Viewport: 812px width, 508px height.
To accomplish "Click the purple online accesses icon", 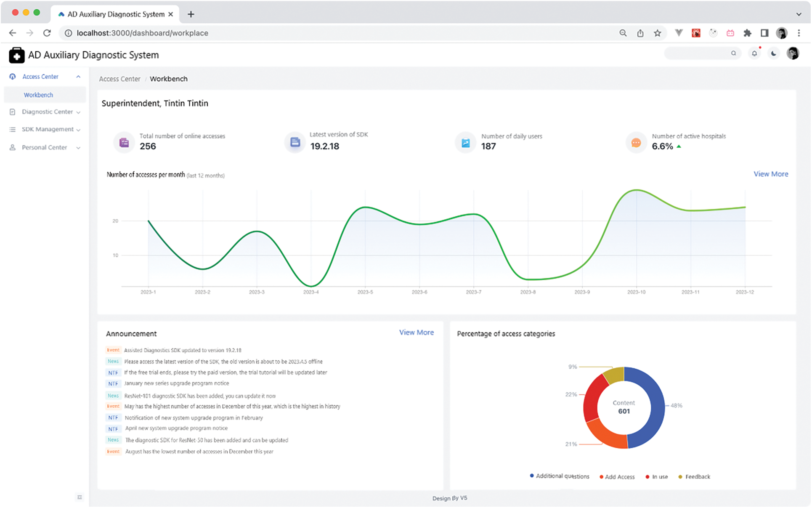I will pyautogui.click(x=124, y=143).
